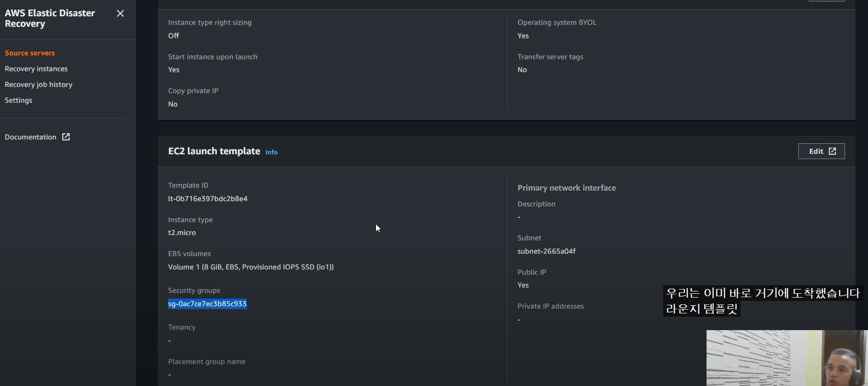Viewport: 868px width, 386px height.
Task: Click the Volume 1 EBS volumes entry
Action: (x=251, y=267)
